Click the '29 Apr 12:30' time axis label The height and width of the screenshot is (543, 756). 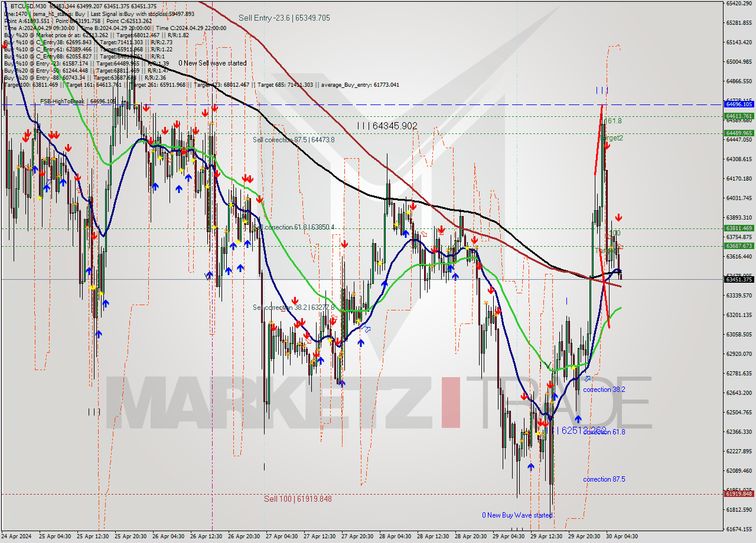tap(546, 537)
